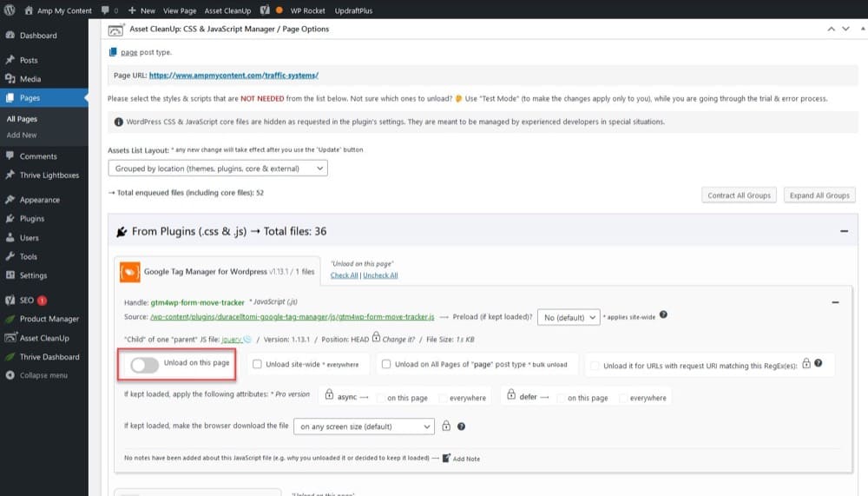868x496 pixels.
Task: Click View Page in admin bar
Action: click(x=180, y=10)
